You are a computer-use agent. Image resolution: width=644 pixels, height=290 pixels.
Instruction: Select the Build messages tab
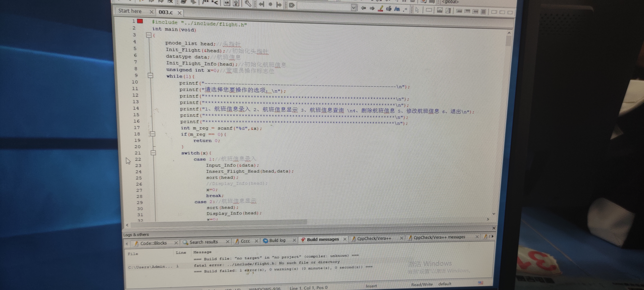click(323, 239)
